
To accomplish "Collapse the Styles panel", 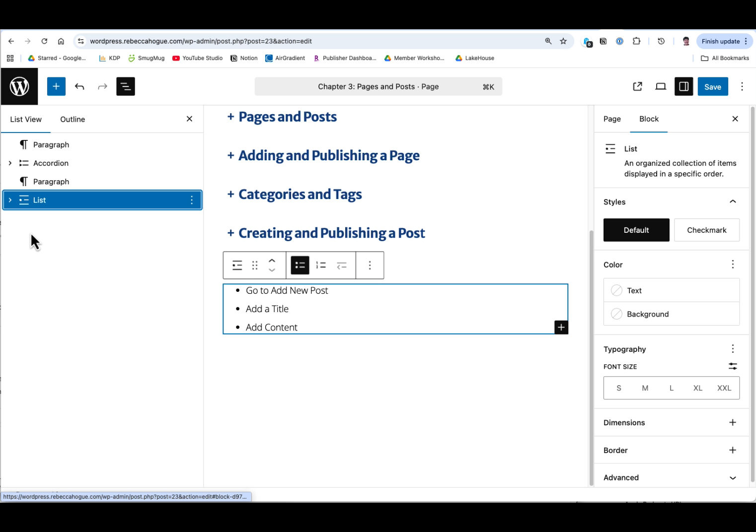I will (x=733, y=201).
